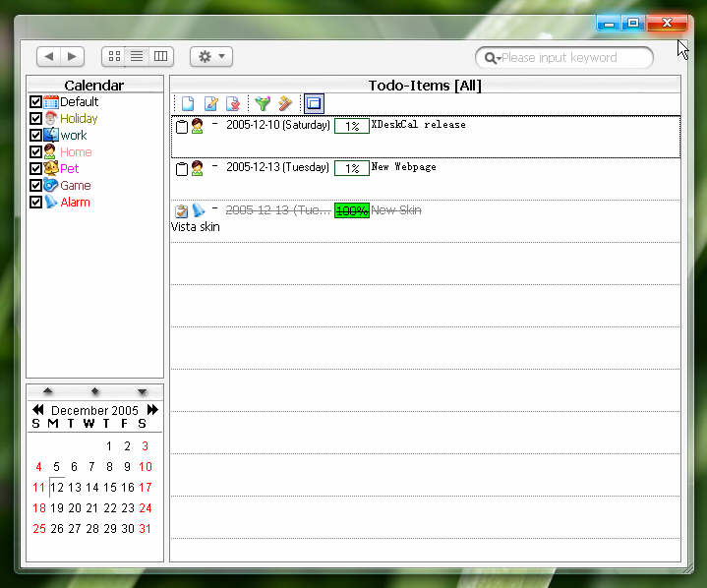Open the search options dropdown arrow
Screen dimensions: 707x588
[499, 58]
